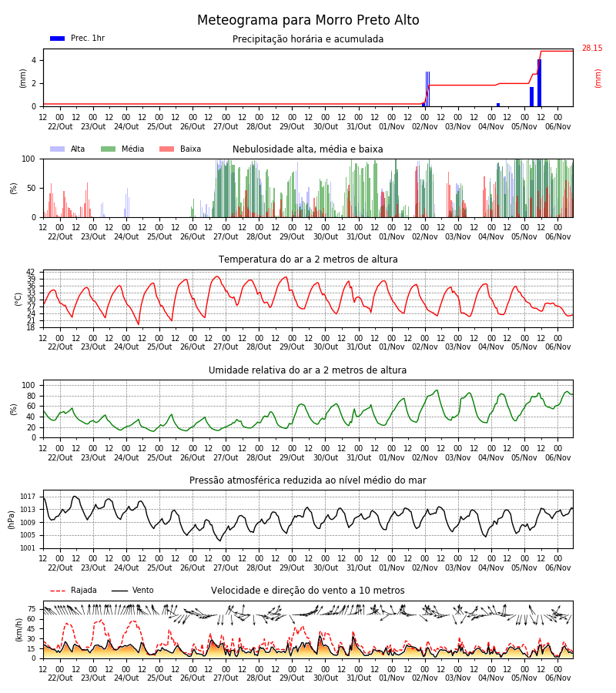
Task: Click the Umidade relativa do ar chart title
Action: pyautogui.click(x=307, y=370)
